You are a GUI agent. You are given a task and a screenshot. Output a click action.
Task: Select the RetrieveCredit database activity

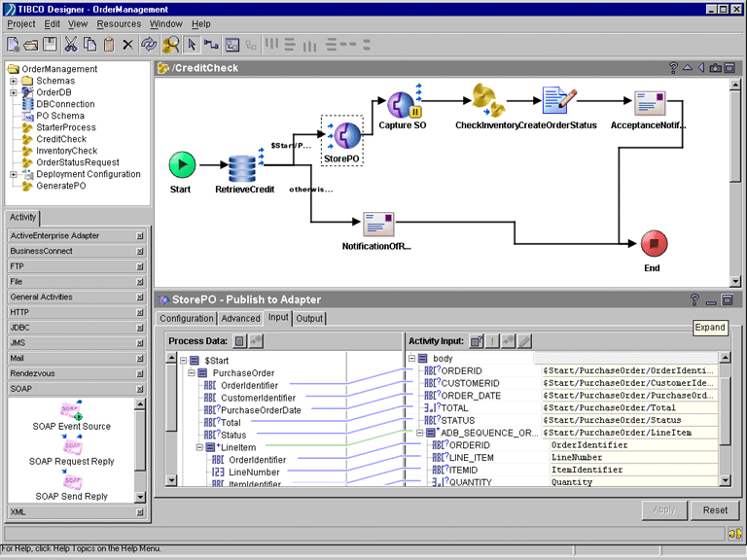point(242,168)
